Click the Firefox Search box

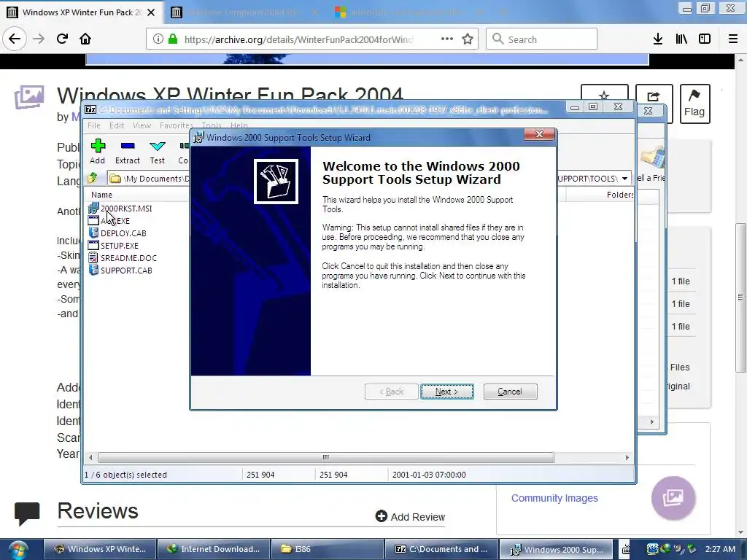point(542,39)
